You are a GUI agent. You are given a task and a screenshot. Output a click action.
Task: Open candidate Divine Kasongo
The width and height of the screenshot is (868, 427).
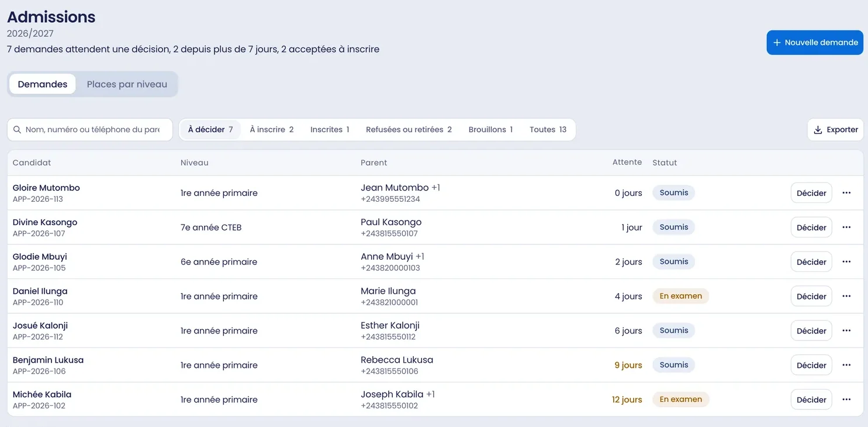click(45, 222)
